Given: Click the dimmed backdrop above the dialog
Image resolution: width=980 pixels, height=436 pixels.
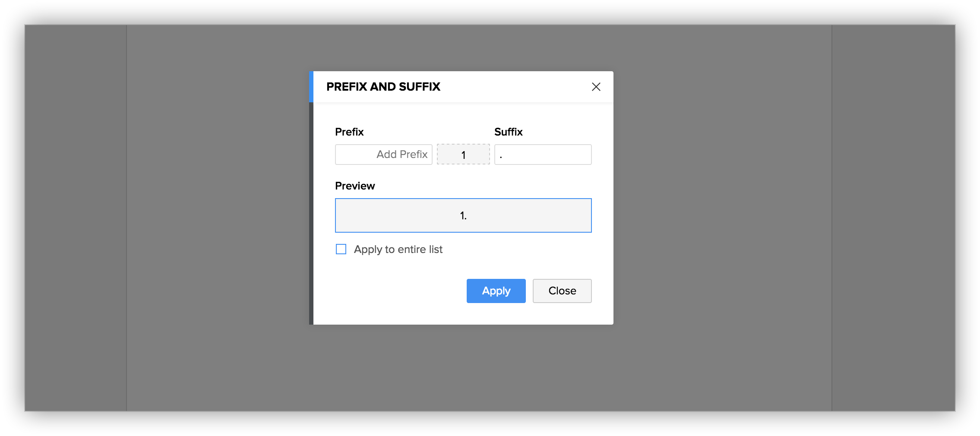Looking at the screenshot, I should click(462, 47).
